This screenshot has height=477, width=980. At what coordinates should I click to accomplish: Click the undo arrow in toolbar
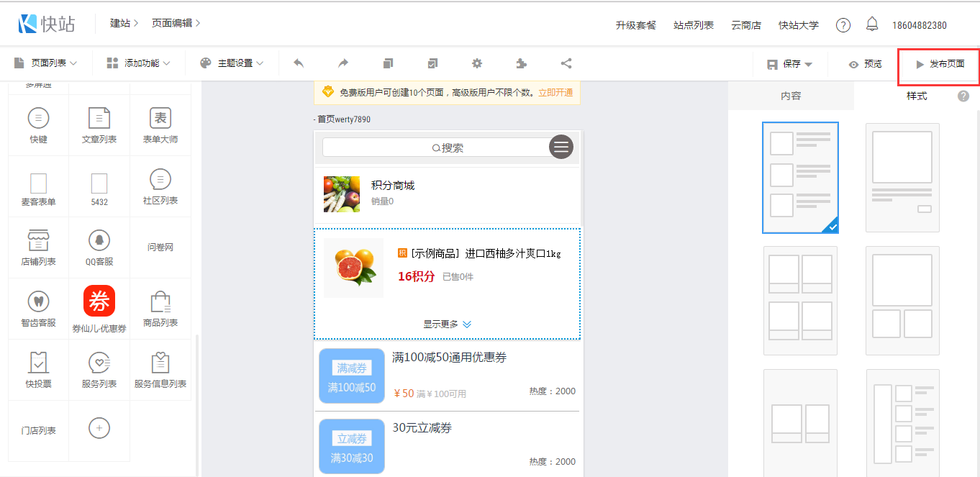coord(299,63)
